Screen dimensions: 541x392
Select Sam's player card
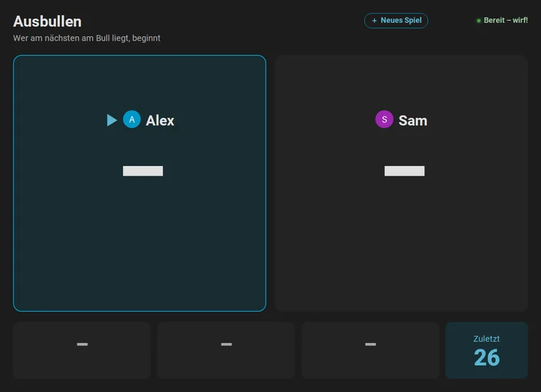coord(401,183)
